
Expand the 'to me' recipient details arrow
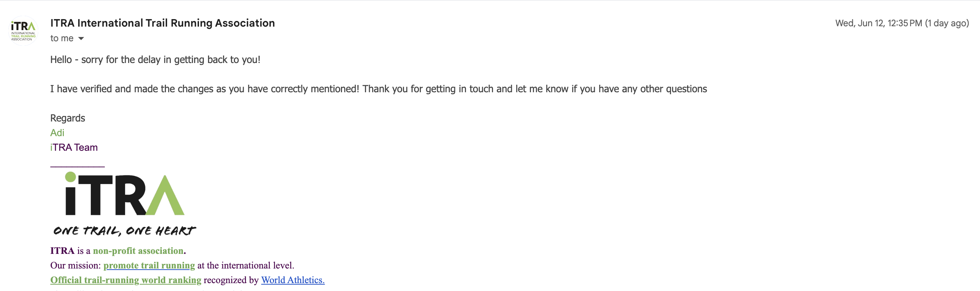81,38
